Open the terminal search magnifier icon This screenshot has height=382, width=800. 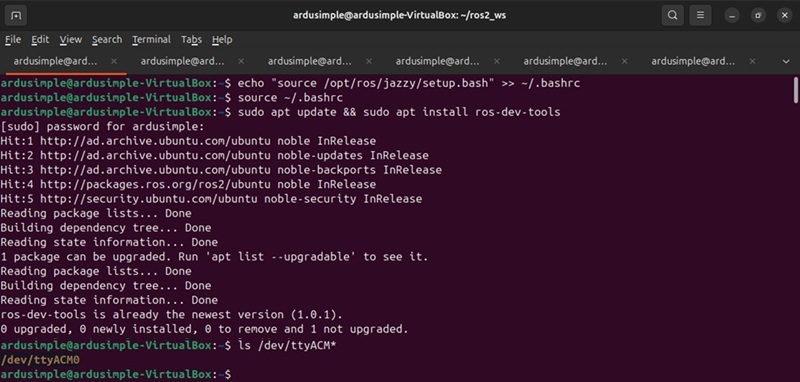672,15
